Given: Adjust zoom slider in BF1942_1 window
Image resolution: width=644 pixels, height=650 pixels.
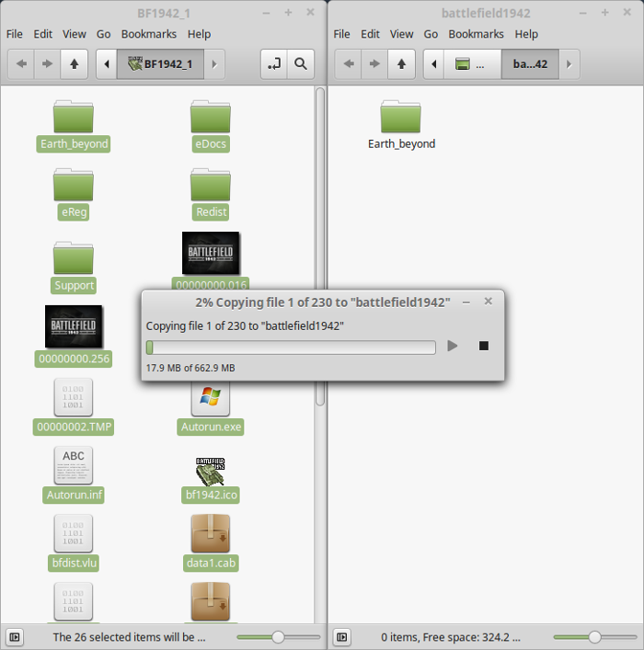Looking at the screenshot, I should pos(279,637).
